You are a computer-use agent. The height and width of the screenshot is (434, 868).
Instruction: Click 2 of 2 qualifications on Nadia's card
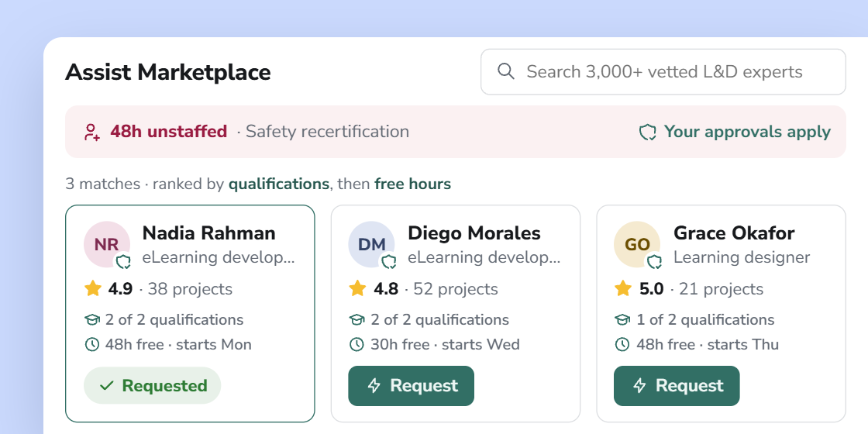tap(174, 320)
